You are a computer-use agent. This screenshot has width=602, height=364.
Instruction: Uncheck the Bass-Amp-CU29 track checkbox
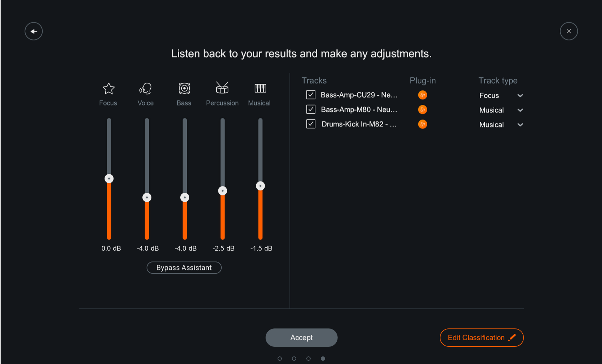(x=311, y=95)
